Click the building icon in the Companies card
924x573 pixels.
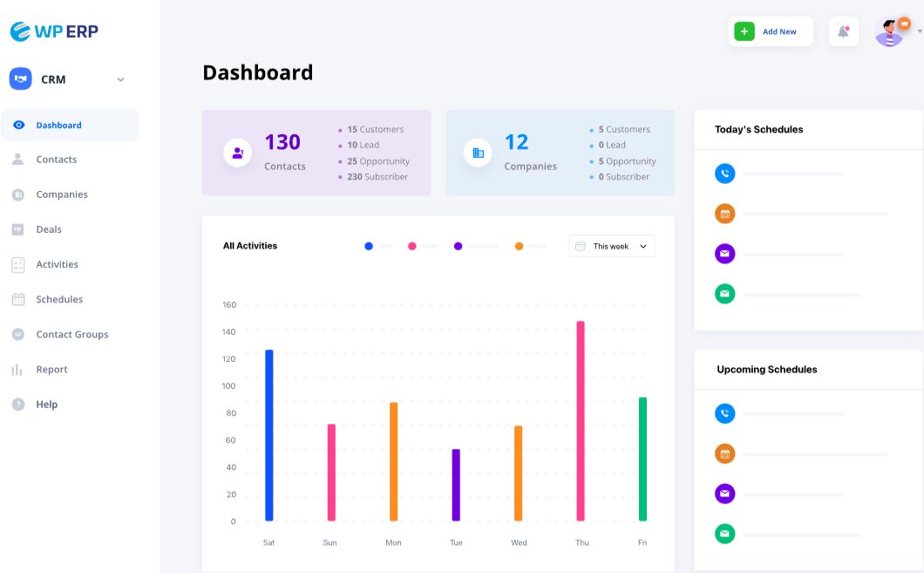(478, 153)
